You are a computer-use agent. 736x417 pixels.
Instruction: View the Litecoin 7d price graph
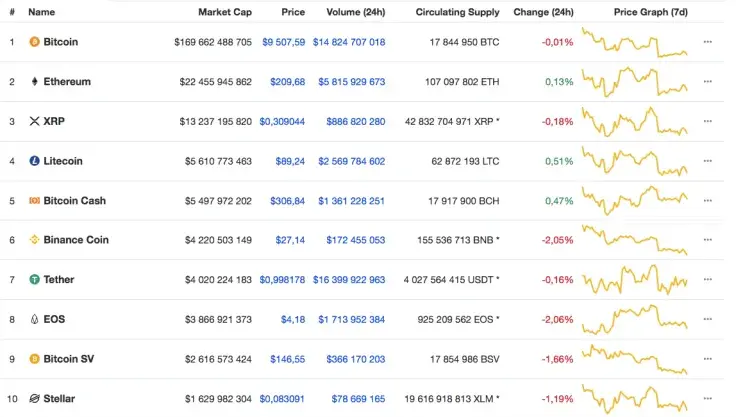(634, 161)
